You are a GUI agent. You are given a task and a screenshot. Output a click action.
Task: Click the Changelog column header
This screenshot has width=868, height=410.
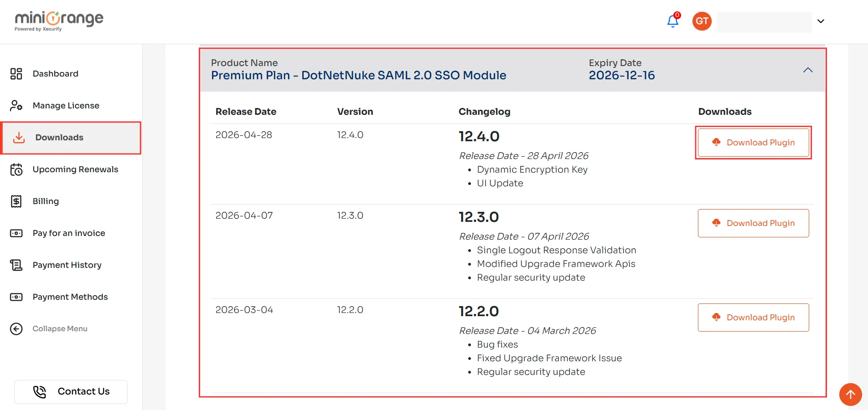click(x=485, y=112)
